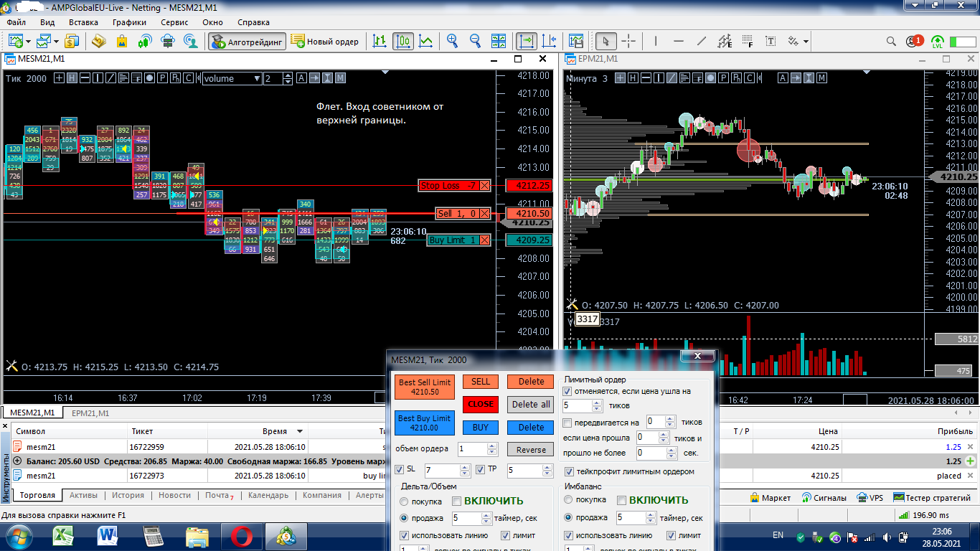Click the SL value spinner arrows
The width and height of the screenshot is (980, 551).
pos(466,471)
